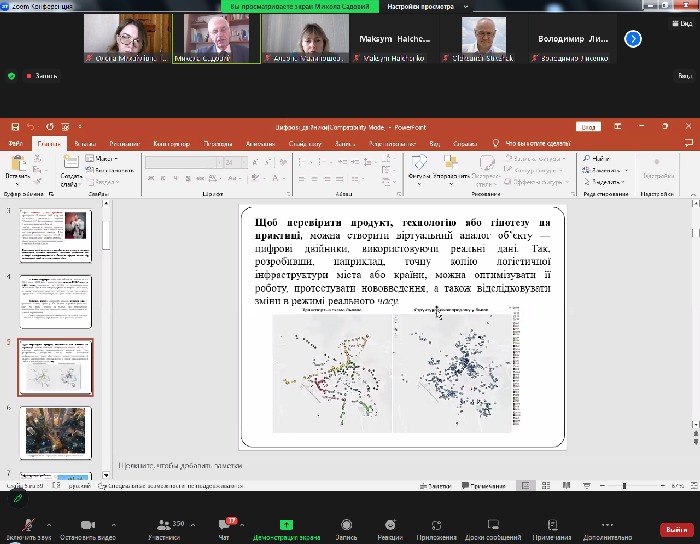Open the Participants panel
700x544 pixels.
(x=164, y=525)
